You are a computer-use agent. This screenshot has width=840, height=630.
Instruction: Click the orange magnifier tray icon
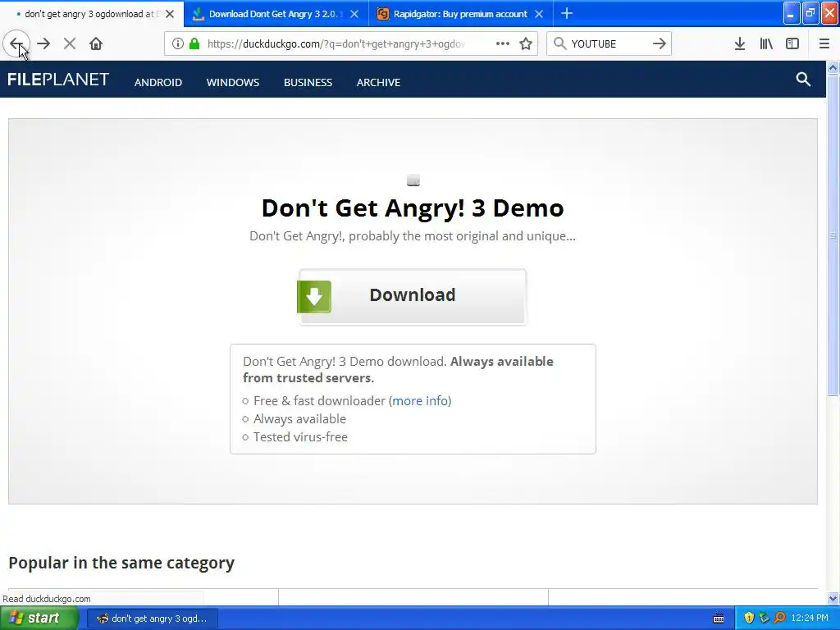click(x=779, y=619)
